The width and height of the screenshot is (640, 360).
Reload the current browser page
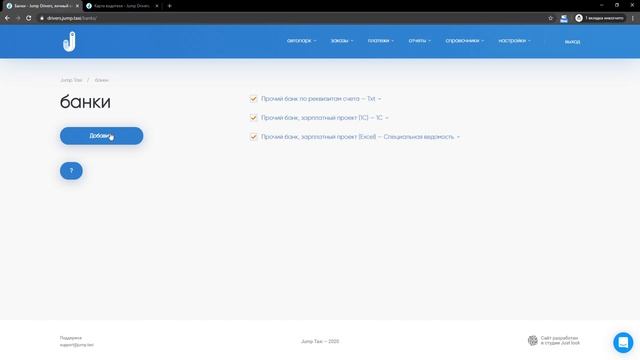(29, 18)
